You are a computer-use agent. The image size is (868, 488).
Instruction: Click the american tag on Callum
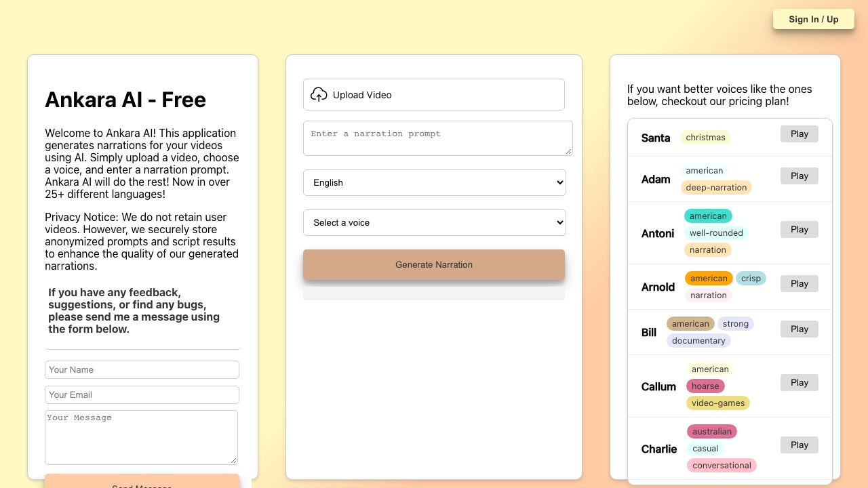(x=710, y=369)
